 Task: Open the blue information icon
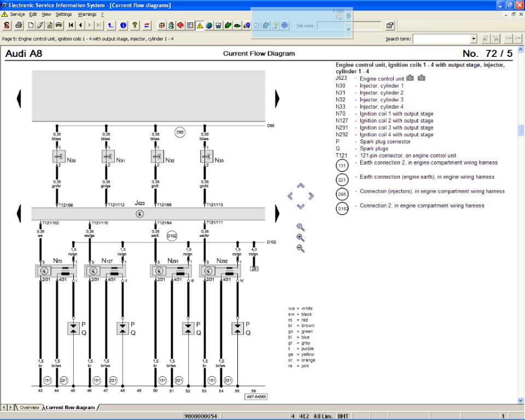click(124, 25)
